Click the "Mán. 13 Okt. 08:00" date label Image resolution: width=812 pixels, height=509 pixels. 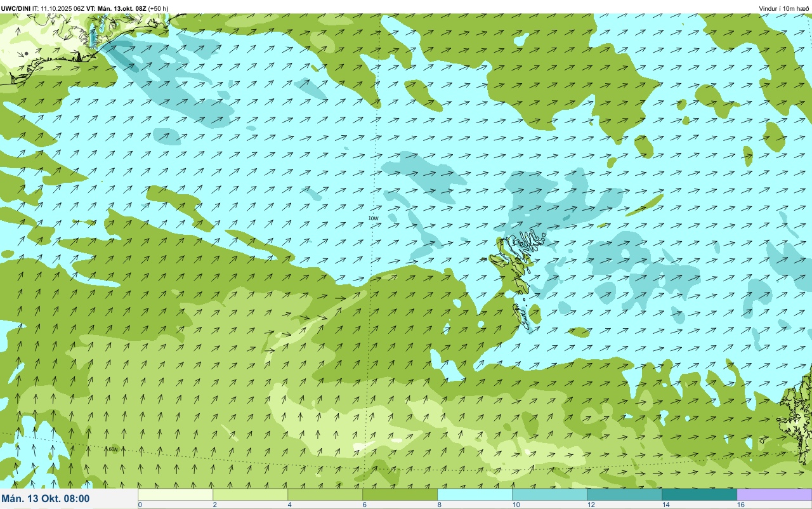46,499
